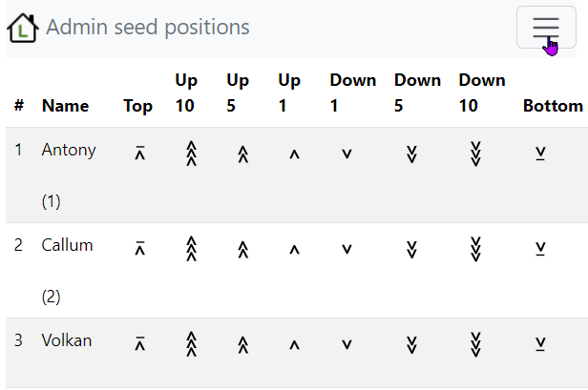Open the hamburger navigation menu
The height and width of the screenshot is (390, 588).
pos(546,28)
